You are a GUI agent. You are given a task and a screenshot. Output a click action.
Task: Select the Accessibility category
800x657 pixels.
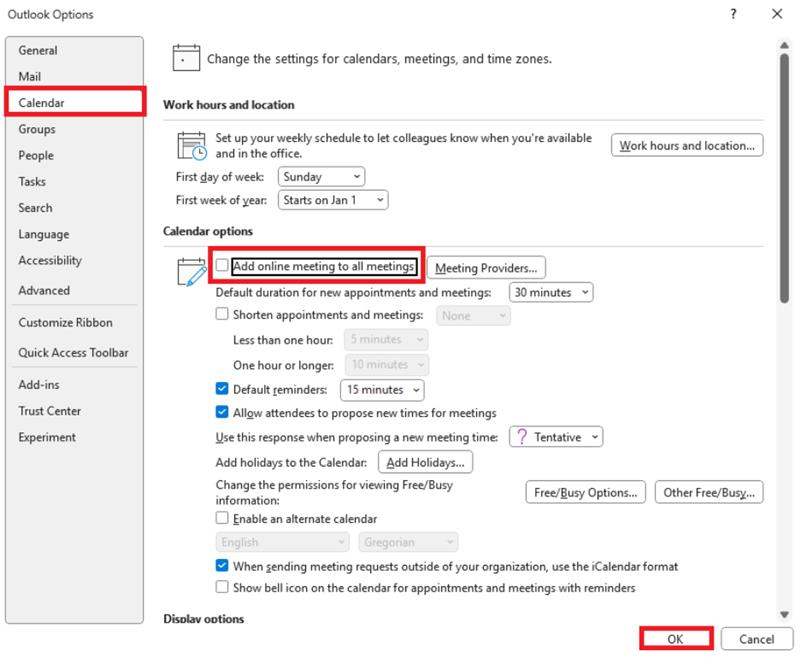pyautogui.click(x=74, y=260)
